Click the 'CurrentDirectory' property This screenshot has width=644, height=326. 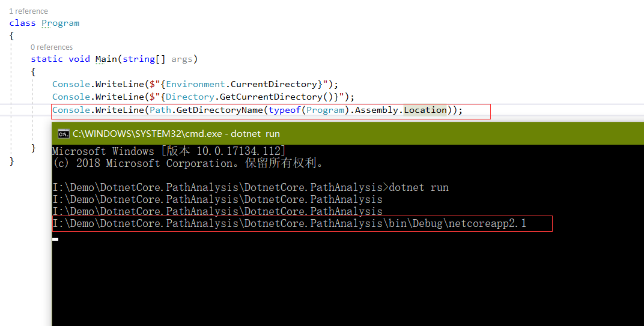pyautogui.click(x=274, y=84)
